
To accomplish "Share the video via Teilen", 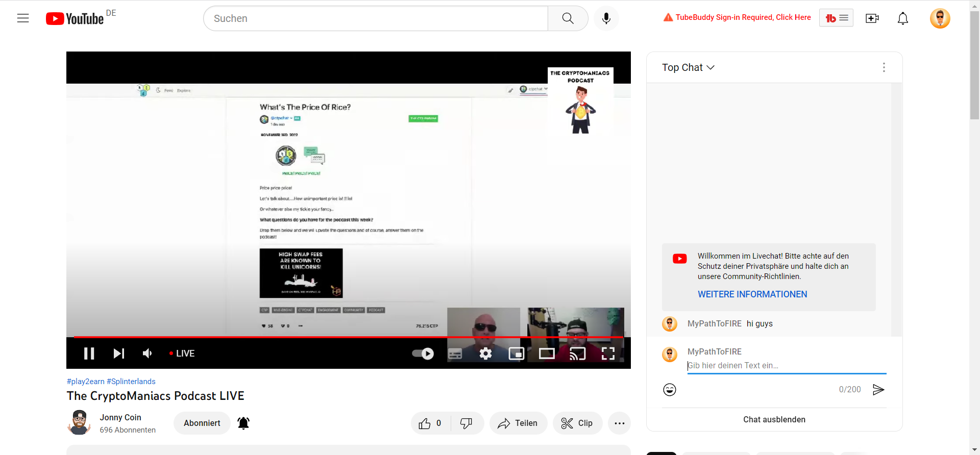I will point(518,423).
